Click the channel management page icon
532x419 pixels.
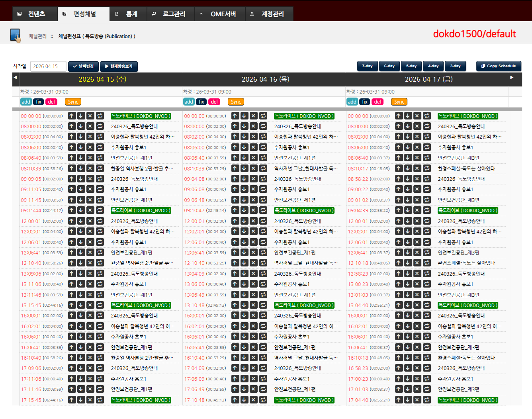16,35
